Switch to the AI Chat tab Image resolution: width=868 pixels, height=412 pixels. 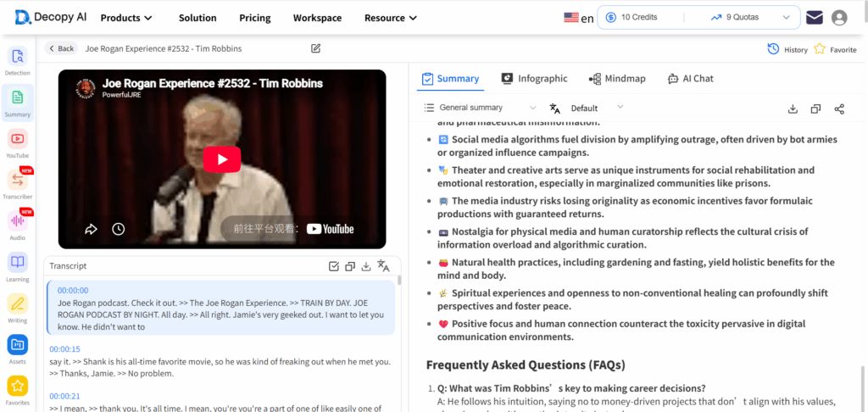[690, 79]
